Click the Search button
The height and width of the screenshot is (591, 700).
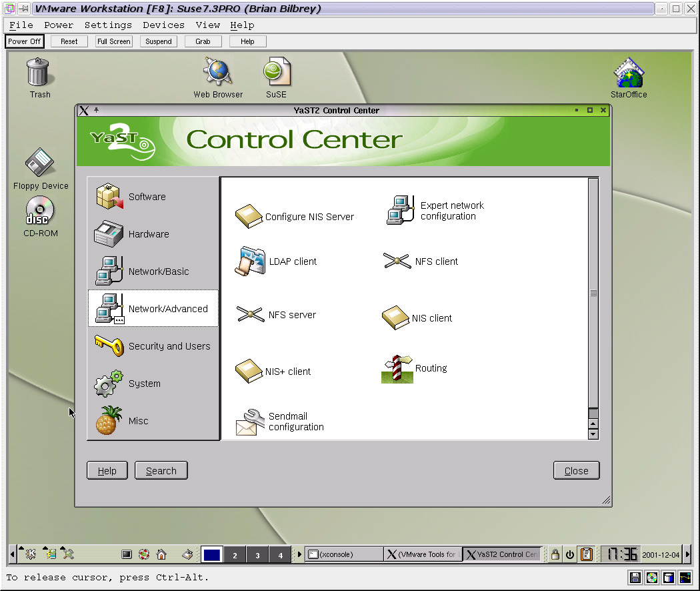click(x=161, y=471)
